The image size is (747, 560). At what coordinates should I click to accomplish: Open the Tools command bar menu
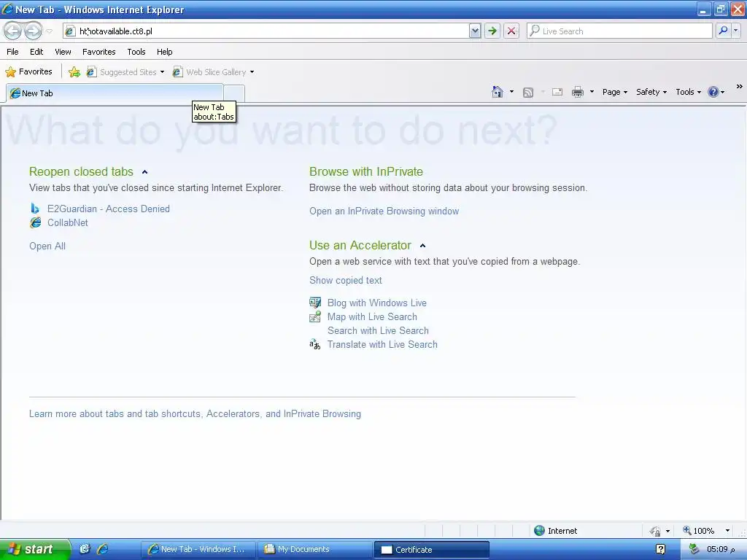tap(689, 92)
